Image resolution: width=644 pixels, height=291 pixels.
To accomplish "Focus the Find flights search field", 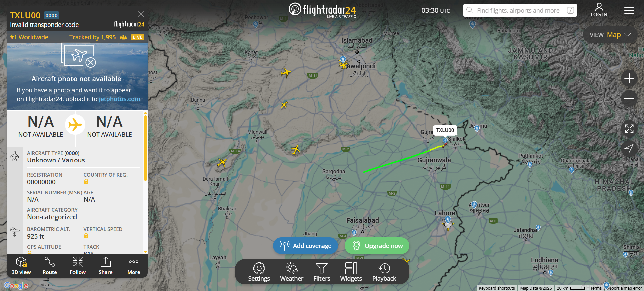I will pyautogui.click(x=520, y=10).
